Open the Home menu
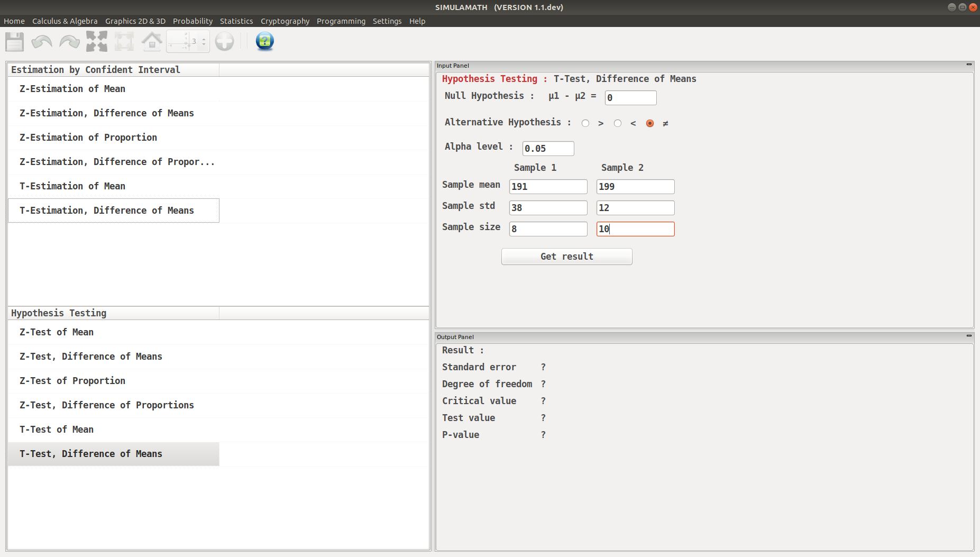This screenshot has height=557, width=980. [14, 21]
